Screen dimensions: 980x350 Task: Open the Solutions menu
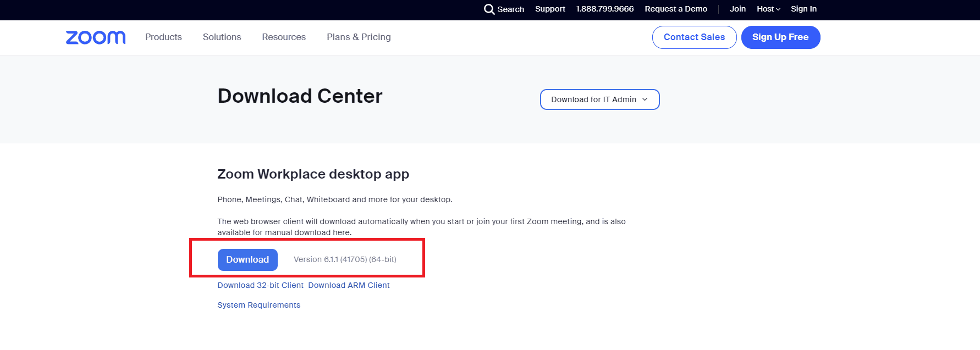coord(222,37)
